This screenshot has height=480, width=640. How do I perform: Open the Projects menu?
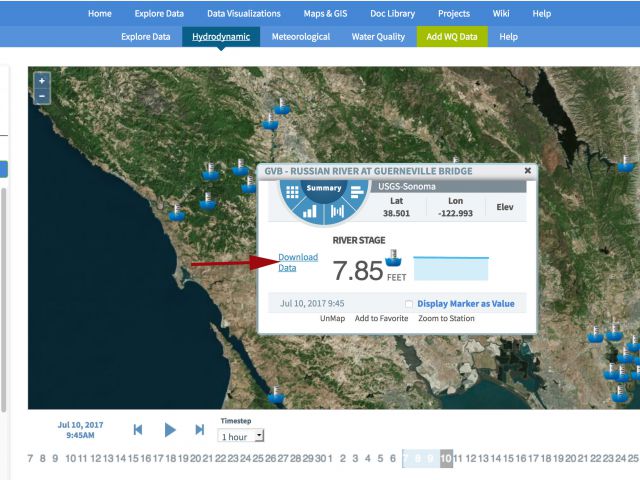pyautogui.click(x=454, y=13)
